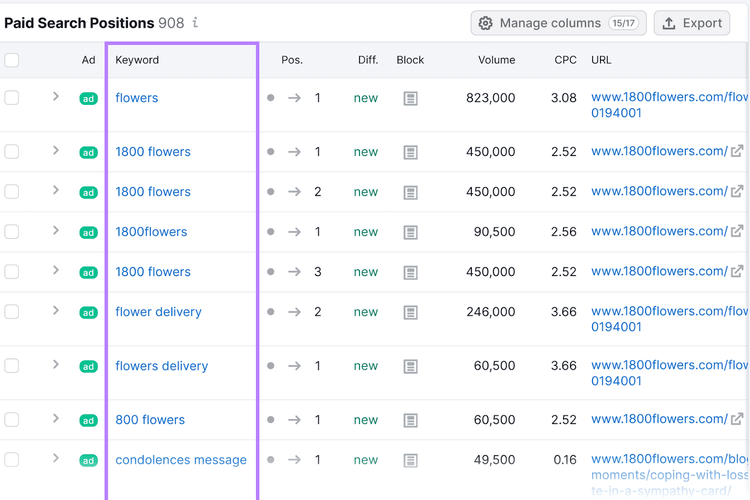Open the keyword link 1800flowers

pyautogui.click(x=151, y=232)
